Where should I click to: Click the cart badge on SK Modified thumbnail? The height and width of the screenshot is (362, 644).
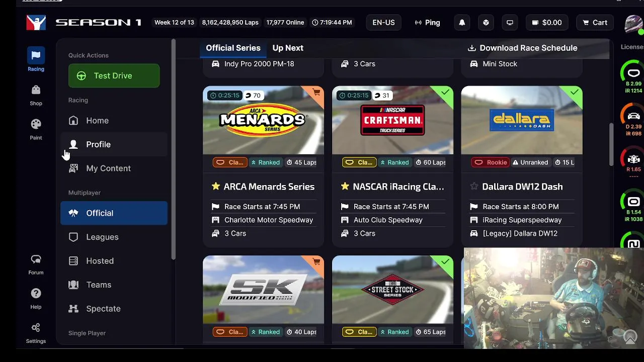[316, 262]
